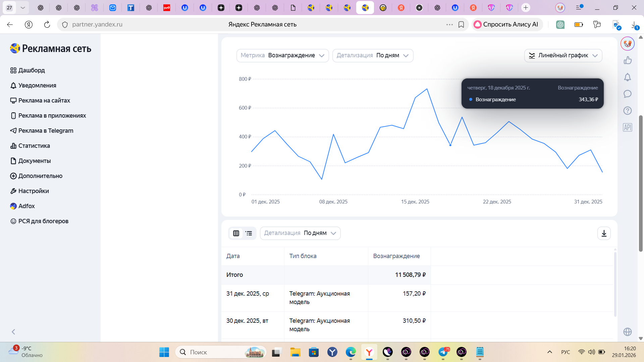Open the chat bubble support icon
644x362 pixels.
click(x=627, y=94)
